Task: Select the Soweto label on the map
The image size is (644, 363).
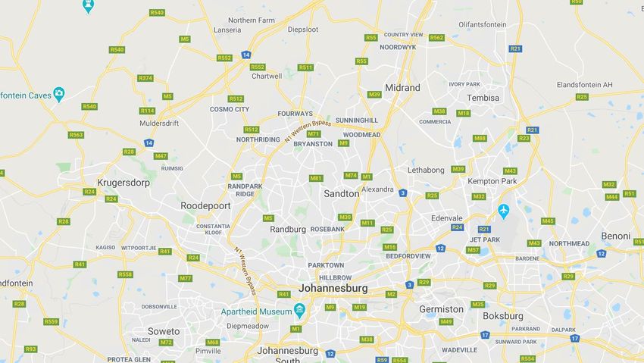Action: [164, 331]
